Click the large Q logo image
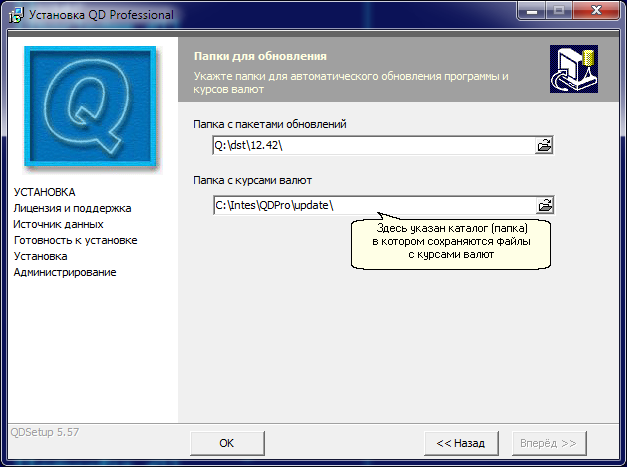The height and width of the screenshot is (467, 627). pos(90,106)
